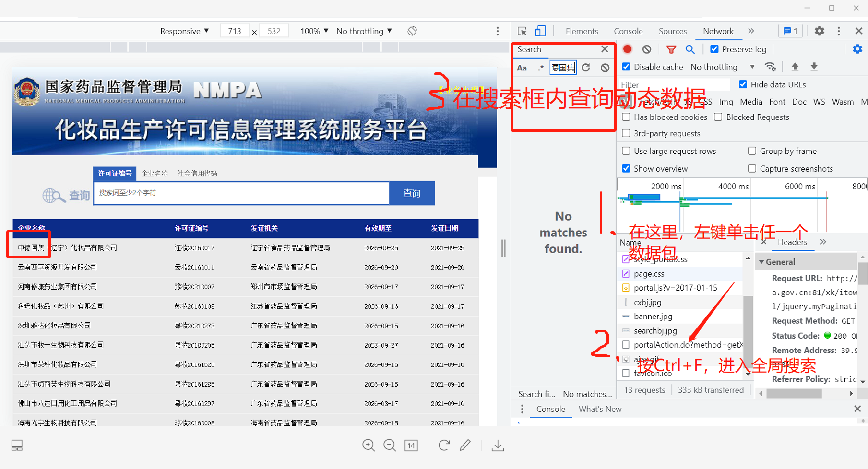Zoom out the image viewer
Viewport: 868px width, 469px height.
point(390,445)
